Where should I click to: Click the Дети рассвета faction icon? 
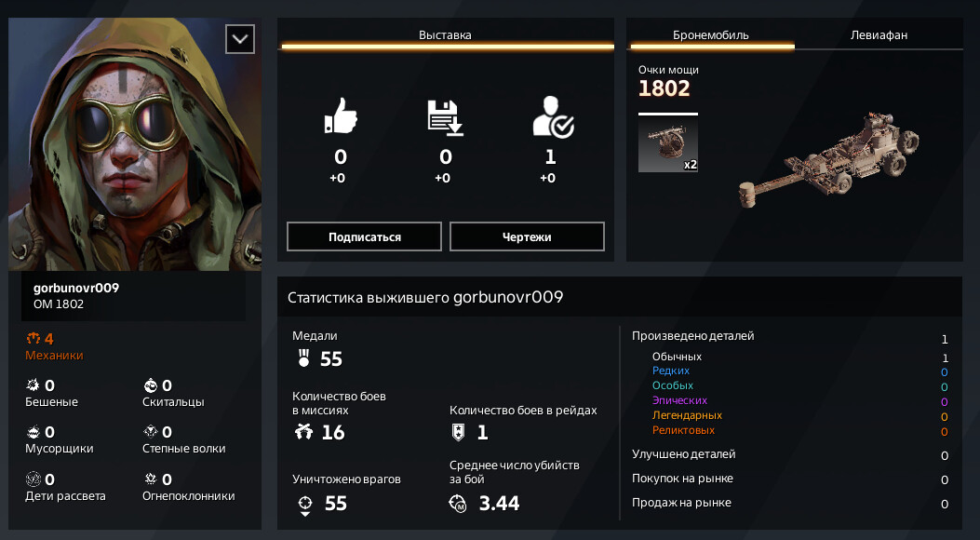pos(34,479)
